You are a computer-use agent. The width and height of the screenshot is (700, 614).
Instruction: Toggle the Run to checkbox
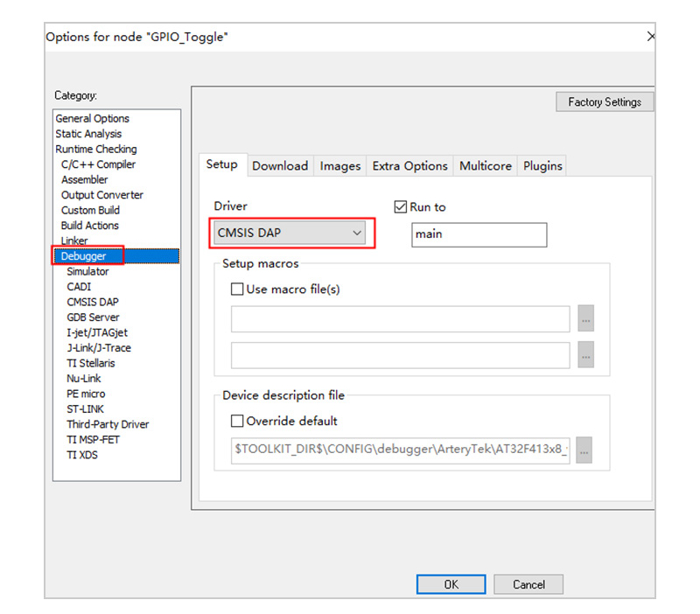[402, 207]
